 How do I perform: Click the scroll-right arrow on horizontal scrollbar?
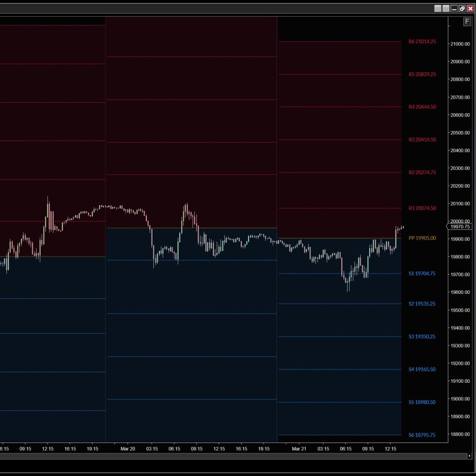point(469,456)
